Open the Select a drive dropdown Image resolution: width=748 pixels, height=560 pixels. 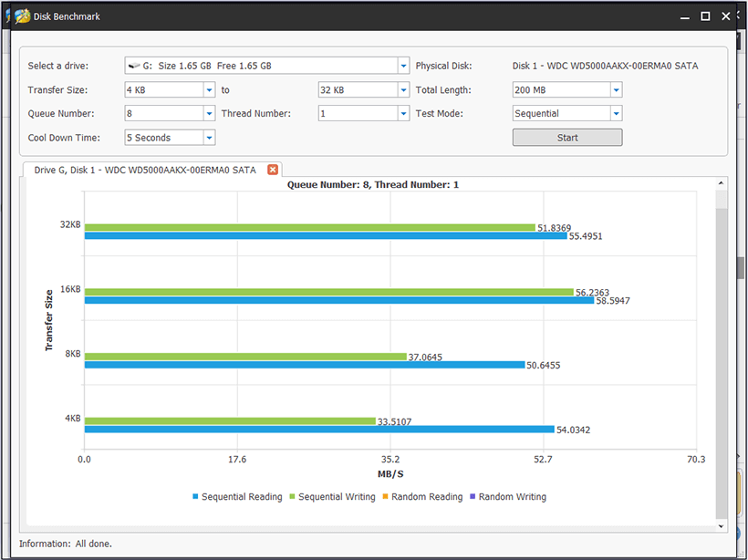403,66
